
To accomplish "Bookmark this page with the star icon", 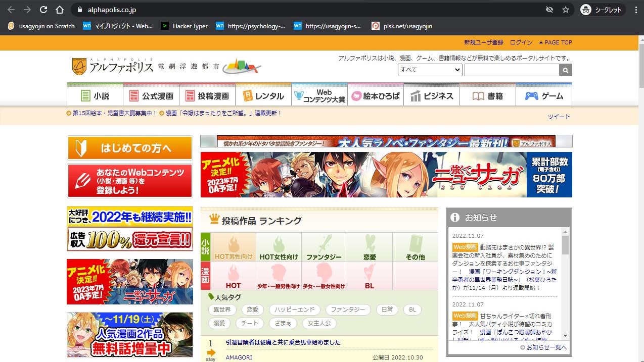I will tap(566, 10).
